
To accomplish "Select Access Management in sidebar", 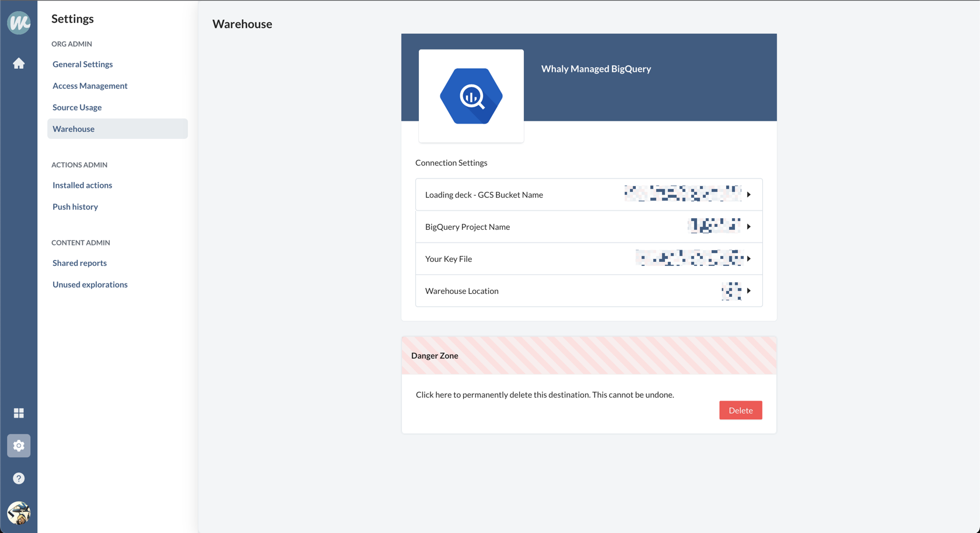I will click(x=90, y=86).
